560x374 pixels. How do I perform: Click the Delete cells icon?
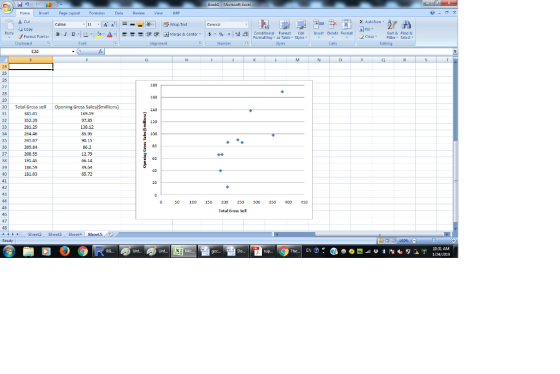click(x=332, y=25)
